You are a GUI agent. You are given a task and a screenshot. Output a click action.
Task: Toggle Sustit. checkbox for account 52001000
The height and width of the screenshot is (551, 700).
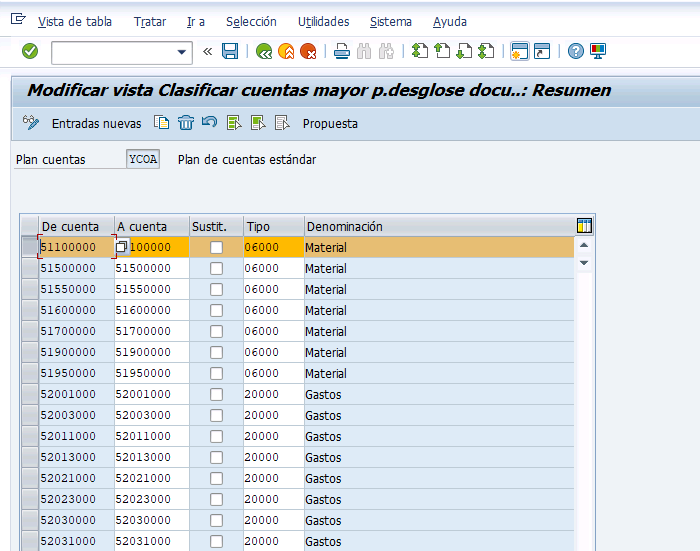click(x=217, y=394)
